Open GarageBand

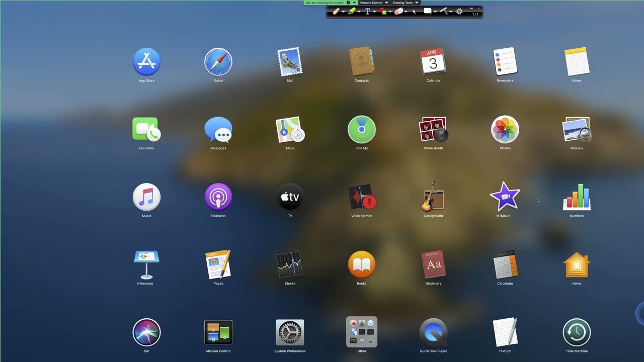[433, 197]
